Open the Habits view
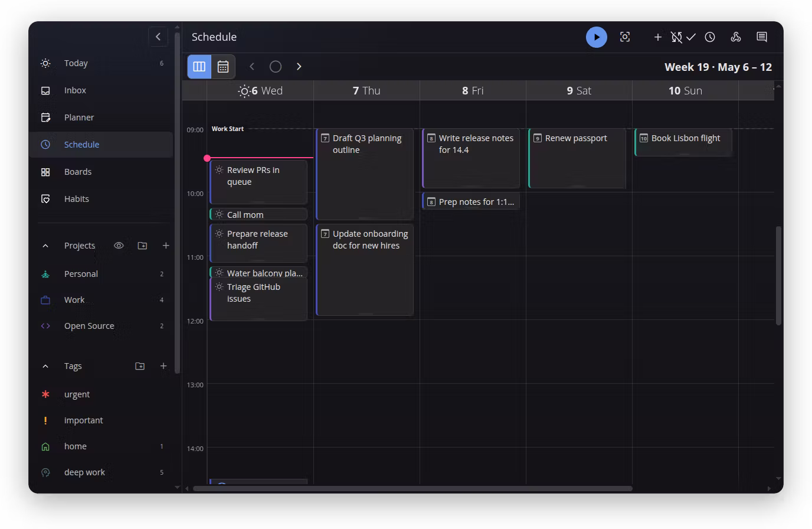The height and width of the screenshot is (529, 812). [x=101, y=199]
